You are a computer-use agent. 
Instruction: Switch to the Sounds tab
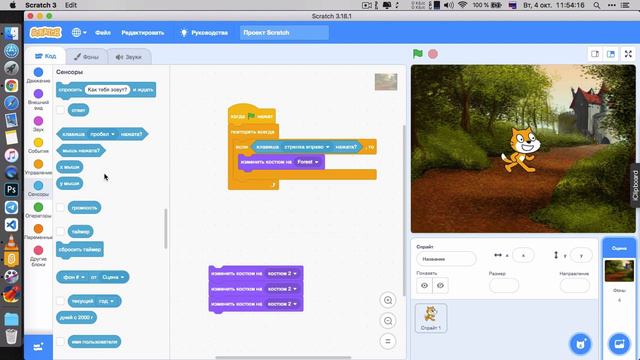(129, 57)
